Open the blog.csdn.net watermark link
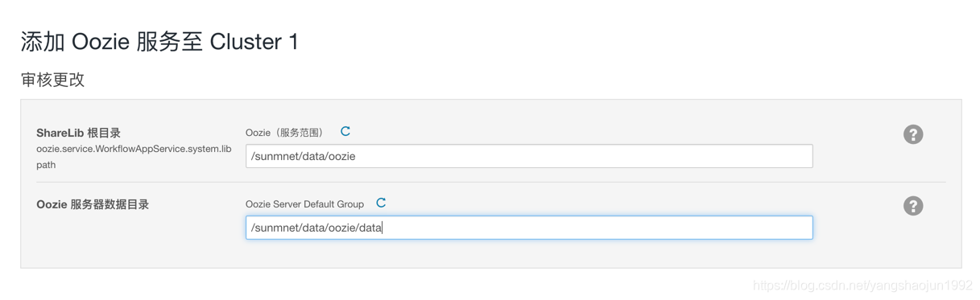 [x=862, y=286]
